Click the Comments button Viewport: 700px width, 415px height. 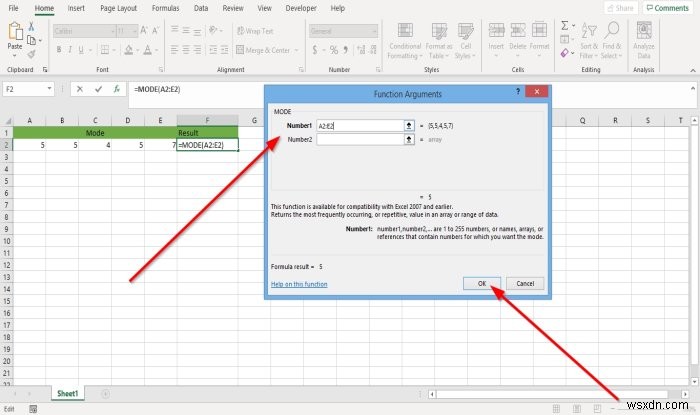coord(668,8)
